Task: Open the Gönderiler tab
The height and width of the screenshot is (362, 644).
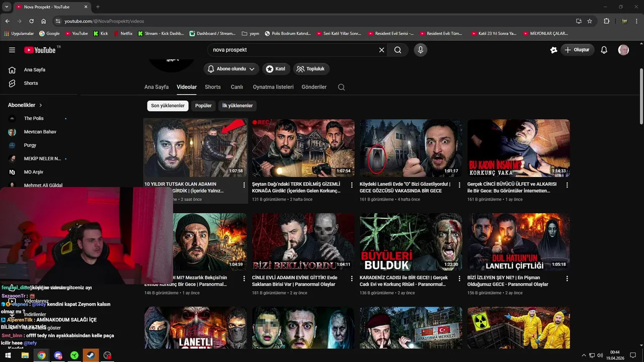Action: click(314, 87)
